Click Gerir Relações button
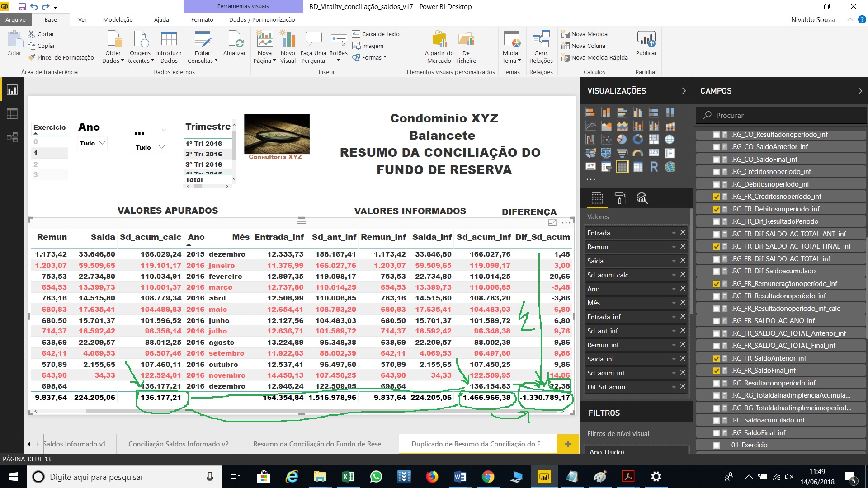The width and height of the screenshot is (868, 488). 541,47
